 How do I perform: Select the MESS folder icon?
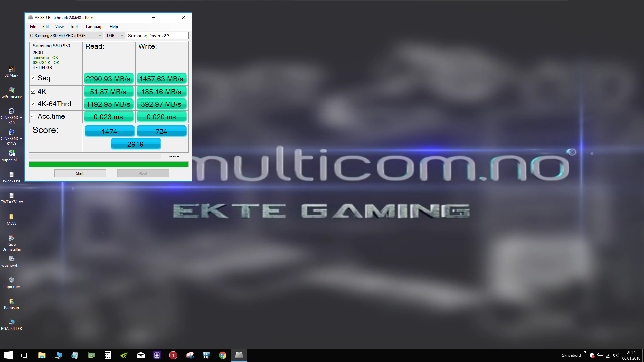coord(11,220)
